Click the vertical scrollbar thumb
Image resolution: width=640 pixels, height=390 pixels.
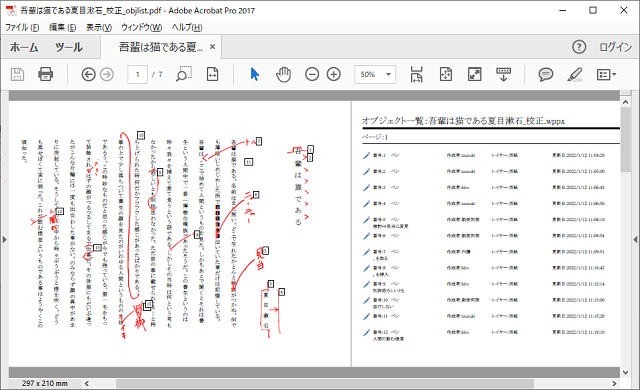pyautogui.click(x=625, y=140)
